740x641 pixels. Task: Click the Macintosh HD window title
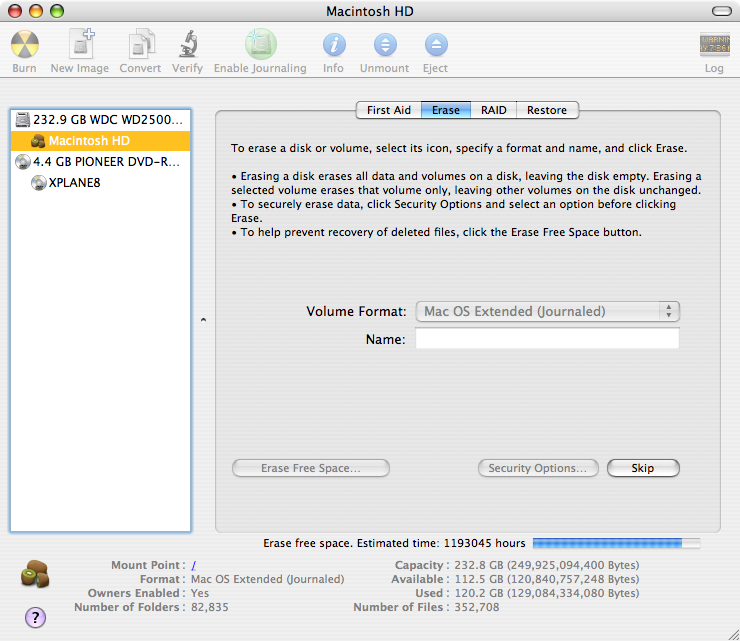370,11
